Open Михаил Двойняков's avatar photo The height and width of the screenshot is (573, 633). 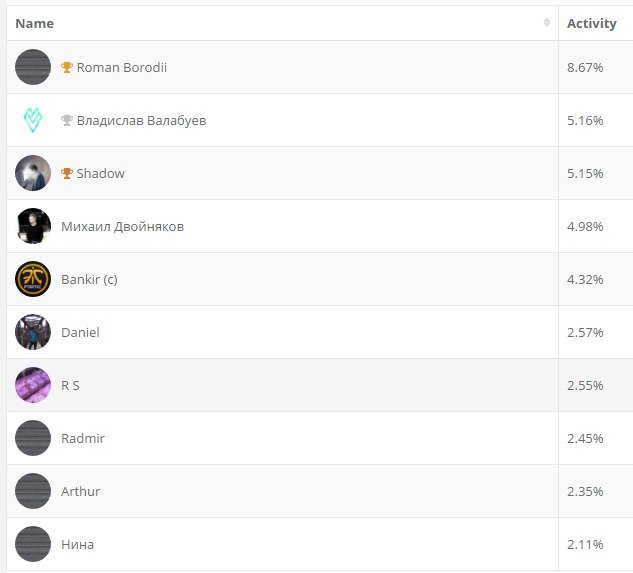point(33,226)
